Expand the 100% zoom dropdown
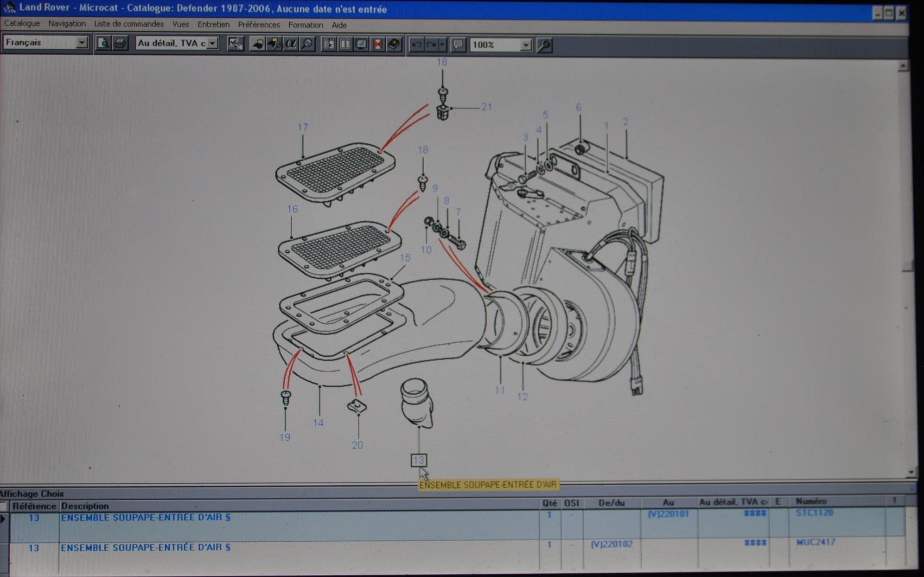924x577 pixels. (525, 45)
